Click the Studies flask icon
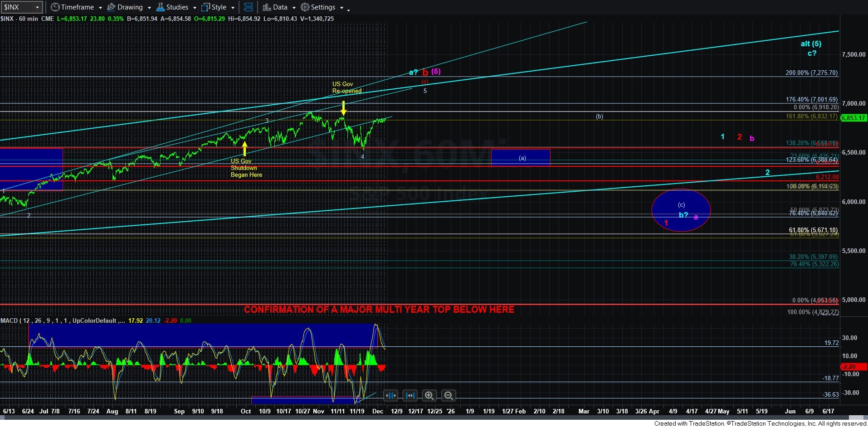 [x=161, y=7]
